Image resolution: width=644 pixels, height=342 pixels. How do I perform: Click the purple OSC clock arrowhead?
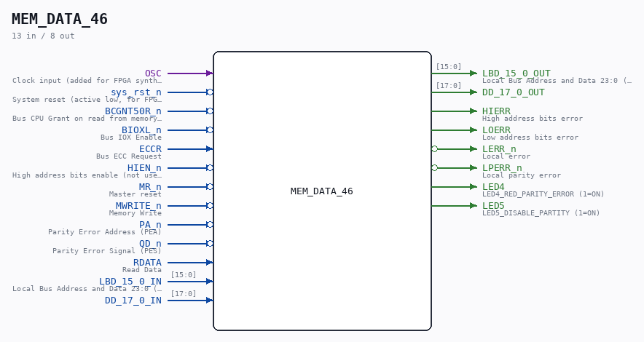(210, 73)
